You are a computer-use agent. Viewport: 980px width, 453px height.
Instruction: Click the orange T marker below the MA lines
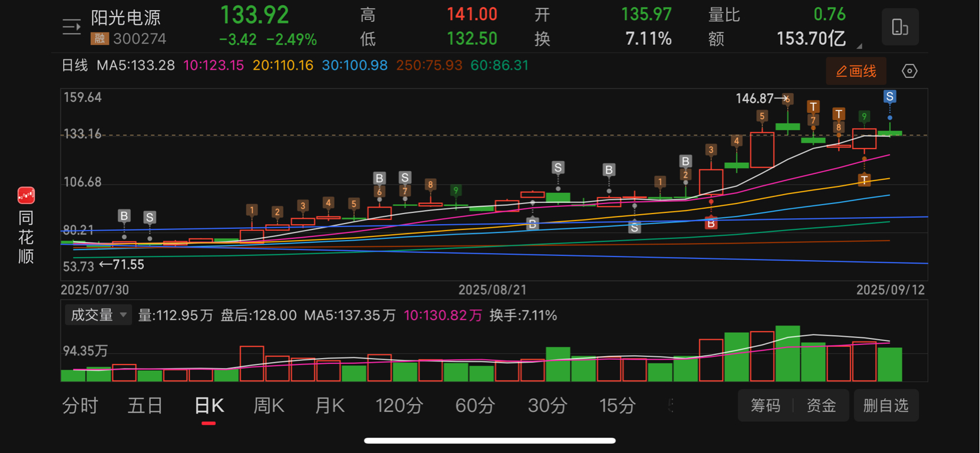[864, 180]
